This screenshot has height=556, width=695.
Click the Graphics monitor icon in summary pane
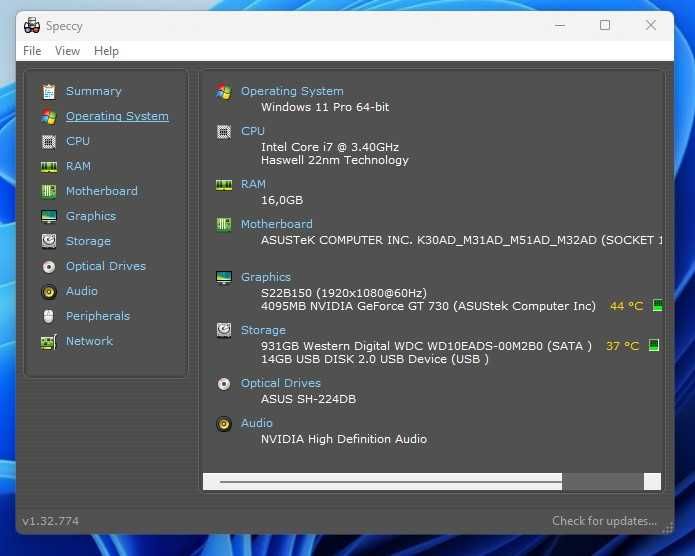point(224,278)
